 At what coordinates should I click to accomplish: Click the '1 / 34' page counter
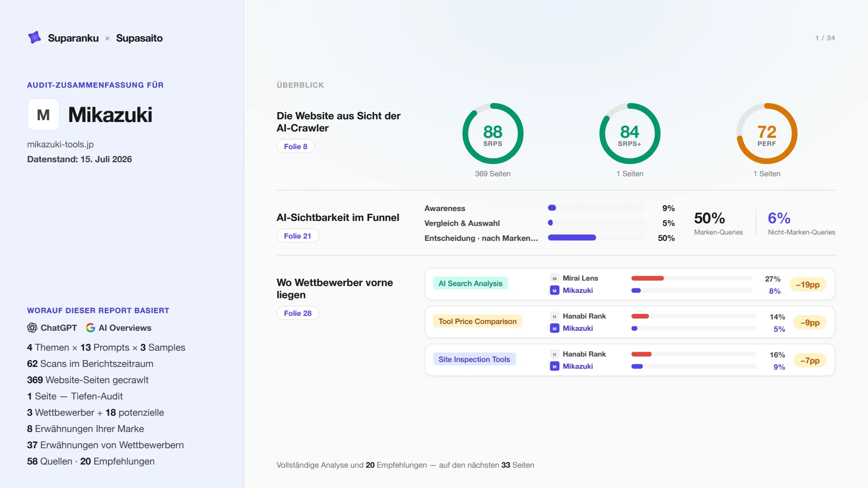(x=825, y=38)
